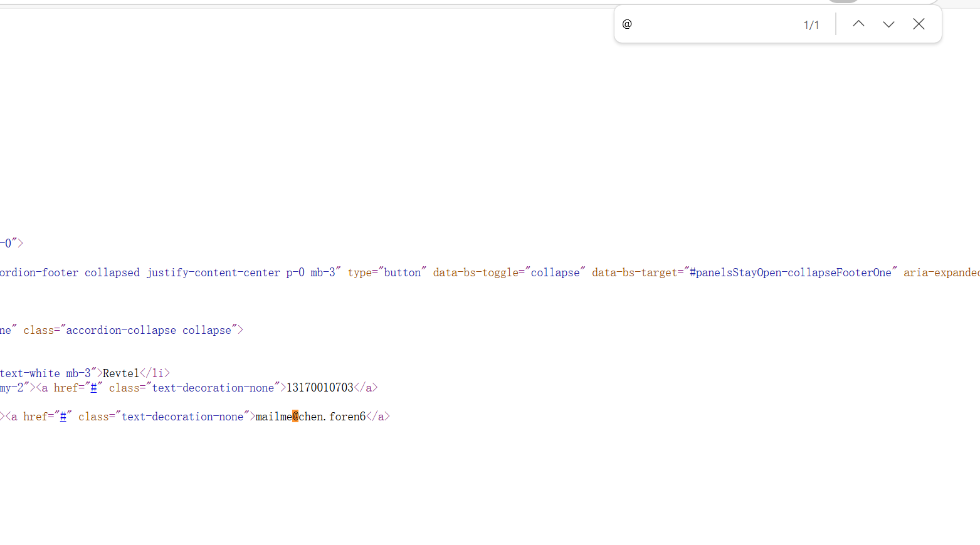Open the # href link before mailme email
Viewport: 980px width, 545px height.
pos(63,417)
